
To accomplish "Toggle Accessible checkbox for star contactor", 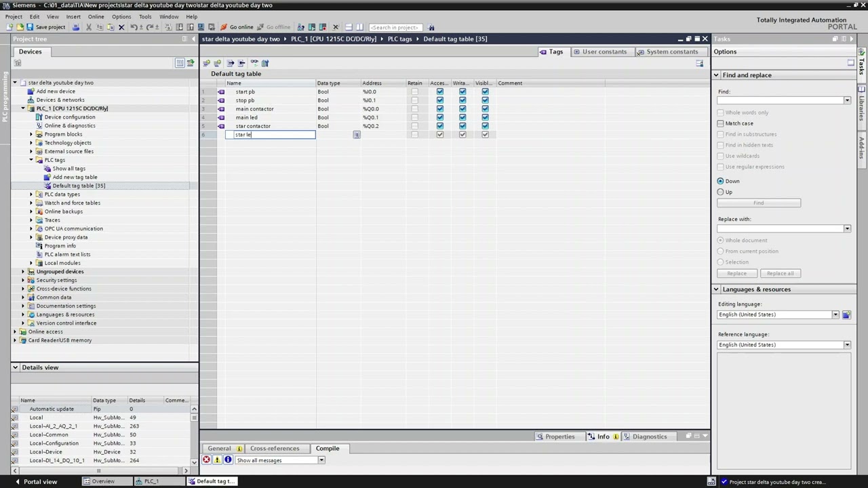I will tap(439, 126).
